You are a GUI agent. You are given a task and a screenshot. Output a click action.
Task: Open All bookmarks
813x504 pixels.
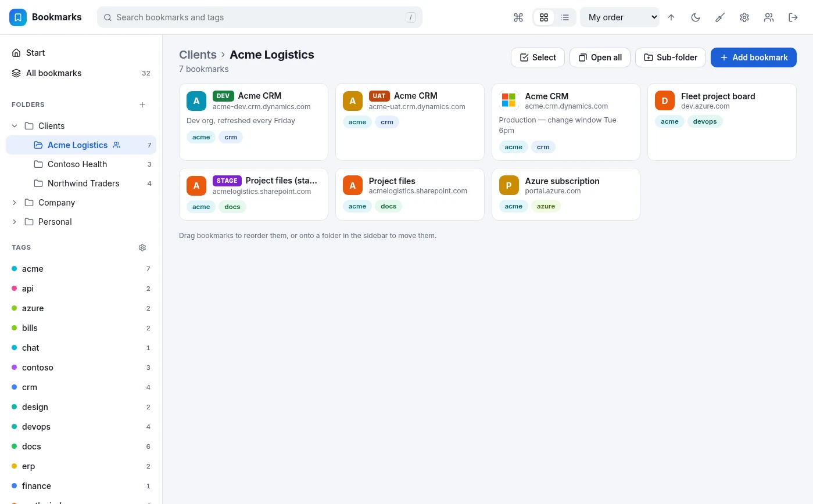coord(81,73)
